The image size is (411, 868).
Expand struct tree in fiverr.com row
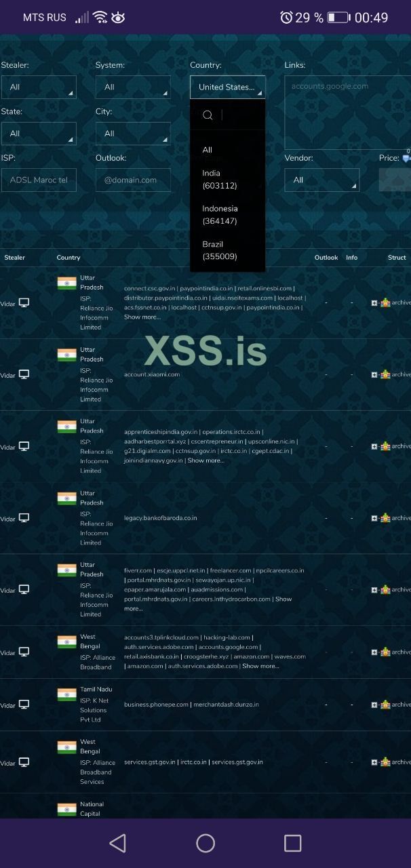point(374,590)
